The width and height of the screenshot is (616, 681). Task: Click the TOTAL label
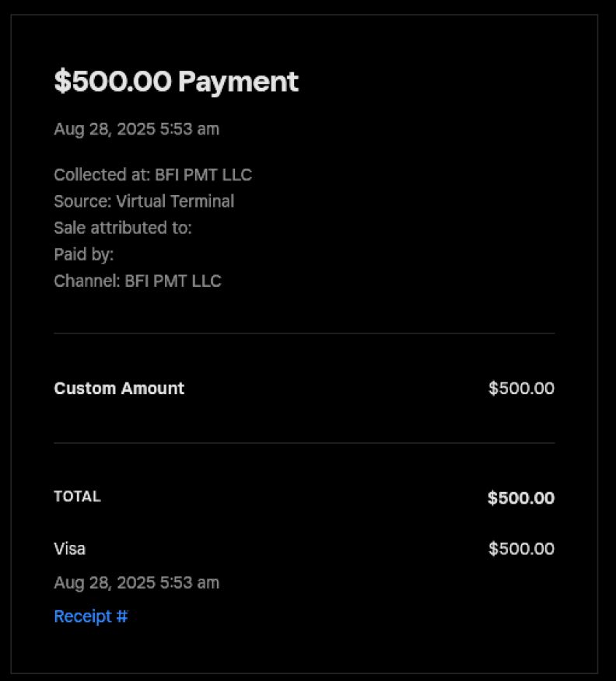click(77, 497)
